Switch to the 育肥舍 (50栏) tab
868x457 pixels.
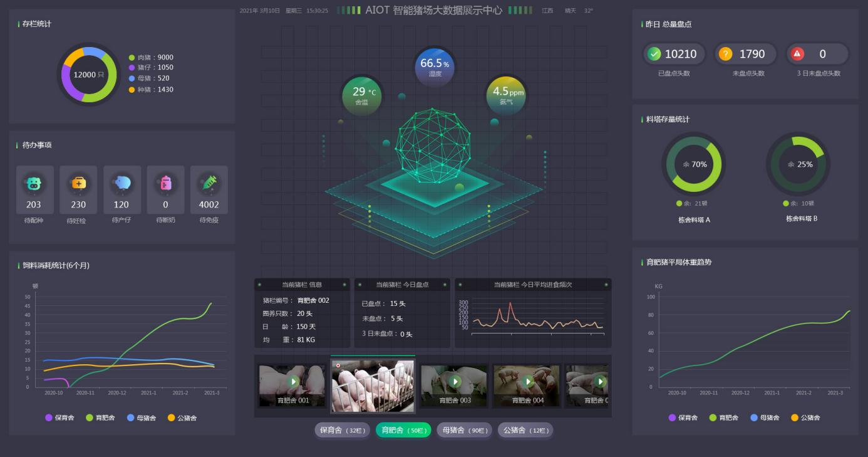point(403,430)
